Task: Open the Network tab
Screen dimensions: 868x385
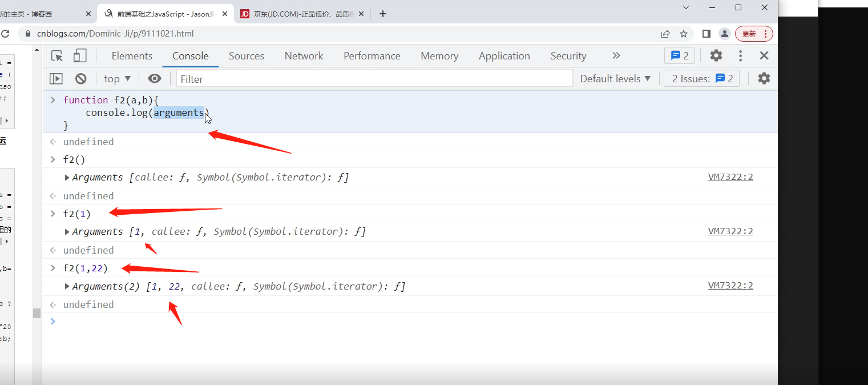Action: 304,55
